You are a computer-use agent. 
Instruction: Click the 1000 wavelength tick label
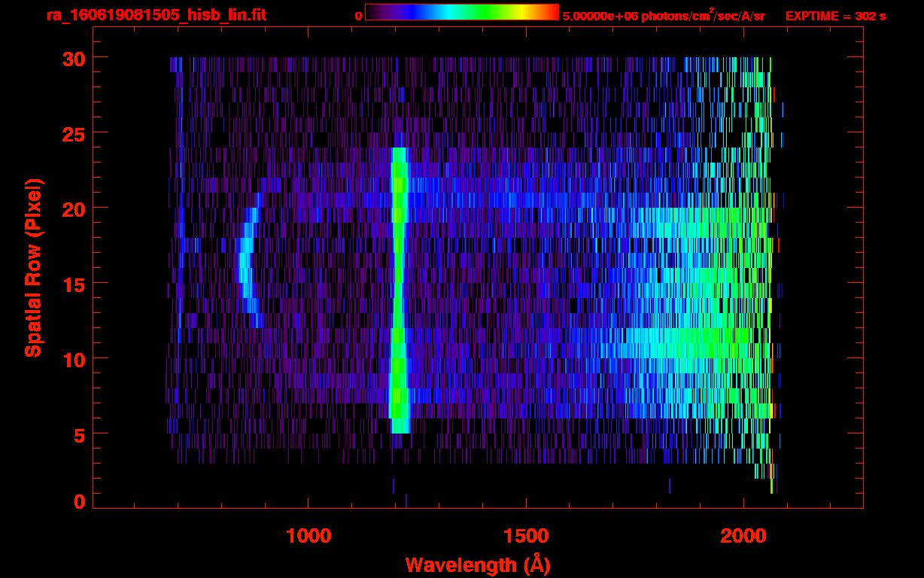pyautogui.click(x=308, y=536)
